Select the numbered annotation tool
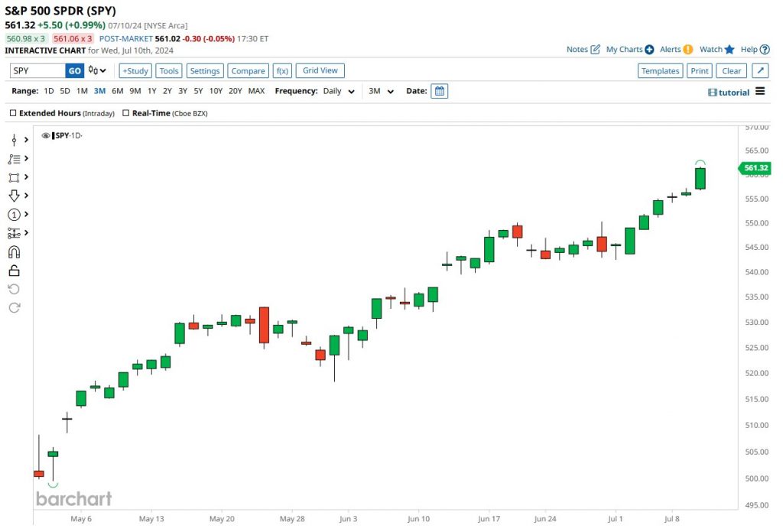 (x=14, y=215)
